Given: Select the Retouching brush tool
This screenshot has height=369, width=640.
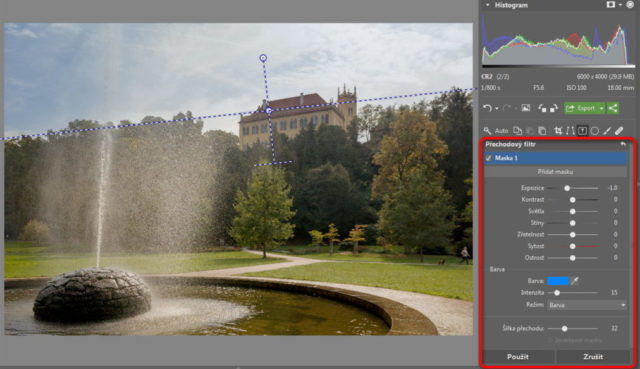Looking at the screenshot, I should (619, 131).
